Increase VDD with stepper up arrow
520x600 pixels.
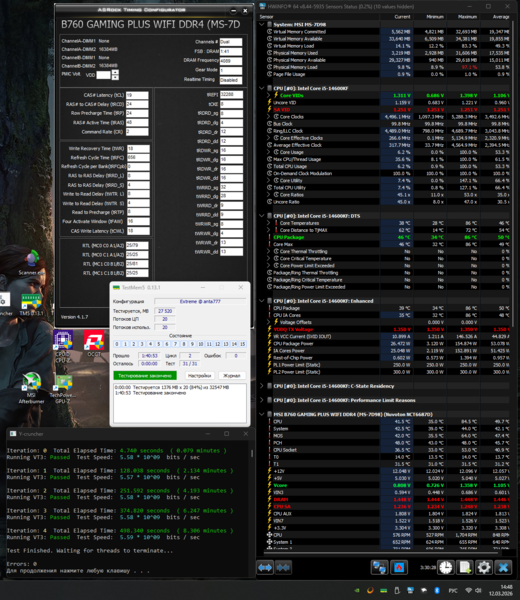[115, 72]
